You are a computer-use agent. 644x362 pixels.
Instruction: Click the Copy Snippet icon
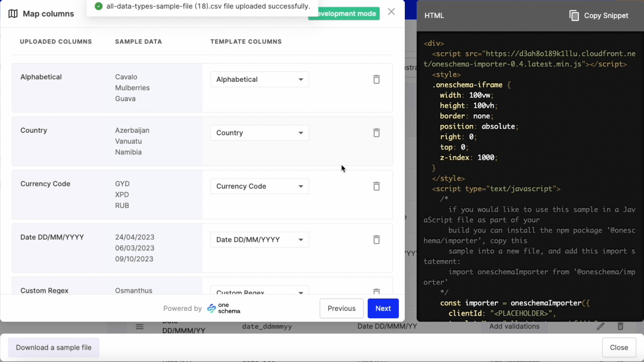[x=574, y=15]
